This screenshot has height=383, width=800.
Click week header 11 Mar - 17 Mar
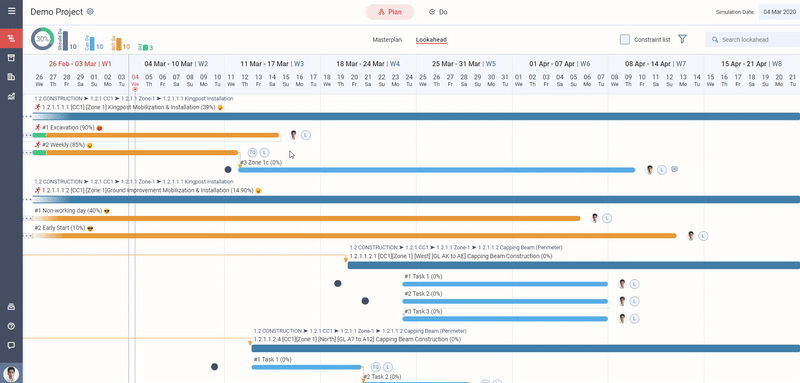pyautogui.click(x=272, y=64)
